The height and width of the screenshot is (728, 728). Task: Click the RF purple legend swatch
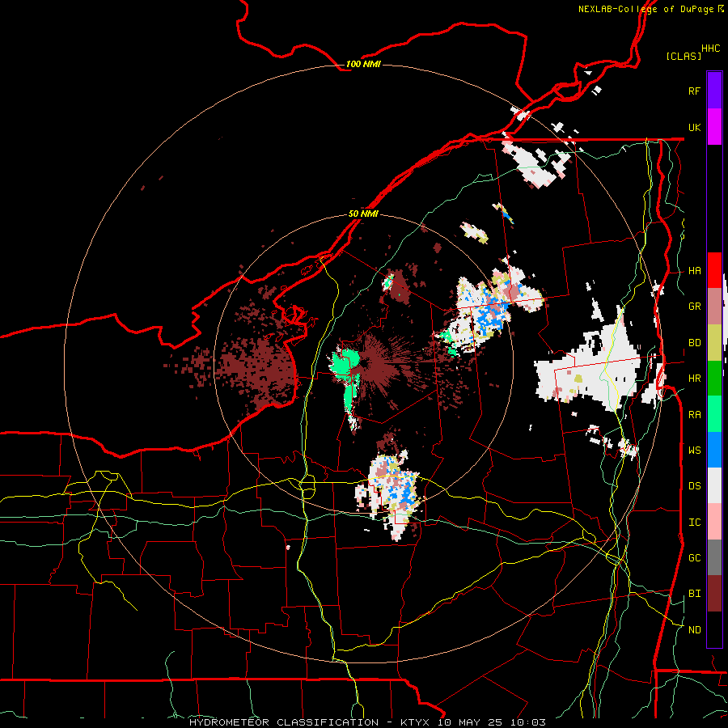714,90
